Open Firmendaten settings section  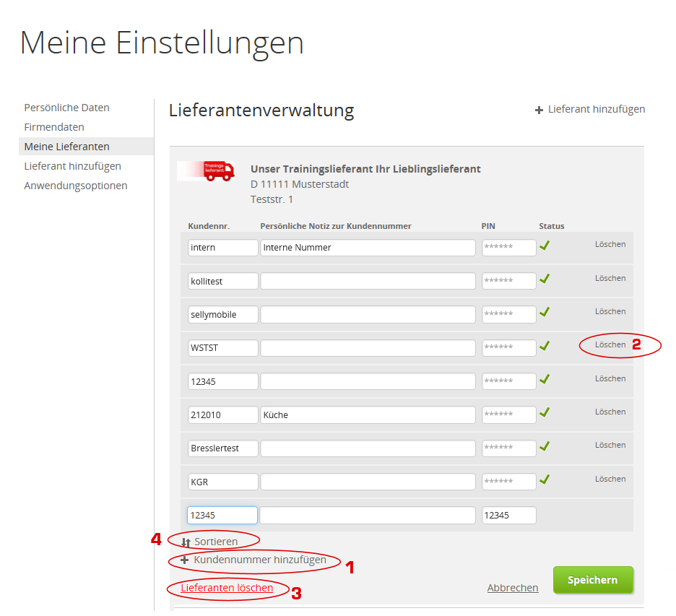[54, 127]
